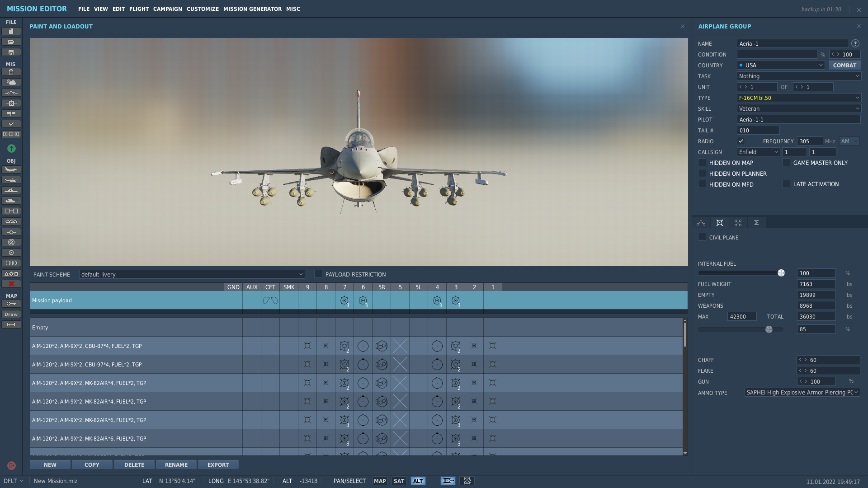
Task: Click the COMBAT button next to country
Action: coord(844,65)
